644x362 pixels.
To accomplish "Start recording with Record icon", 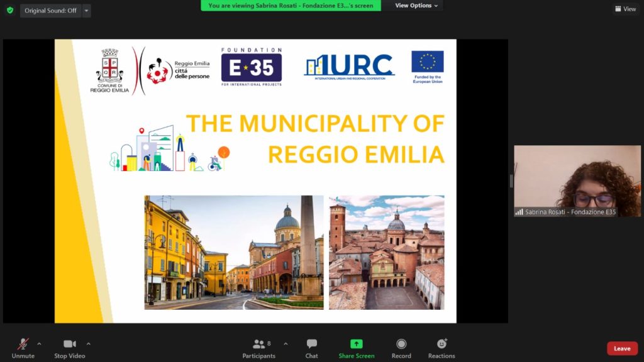I will [401, 348].
